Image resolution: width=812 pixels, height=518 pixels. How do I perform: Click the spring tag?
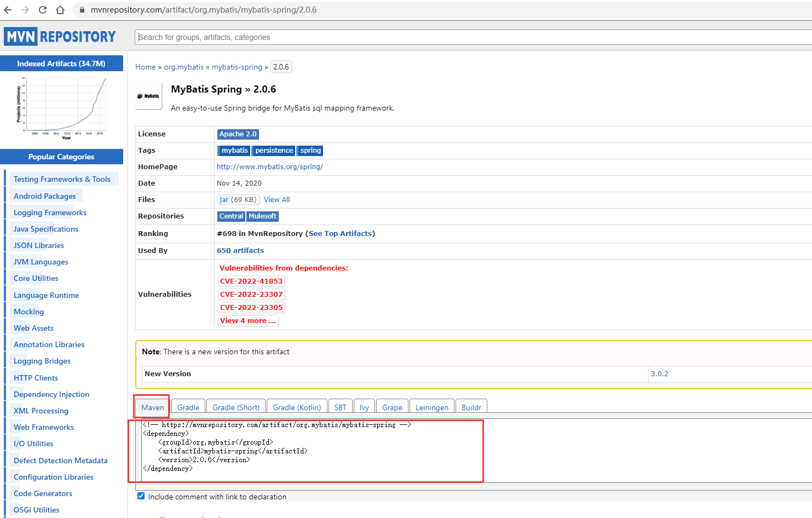coord(310,151)
